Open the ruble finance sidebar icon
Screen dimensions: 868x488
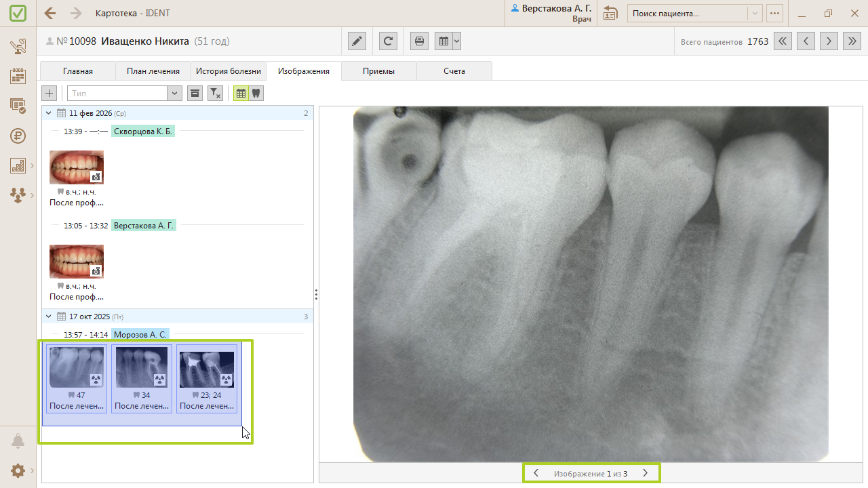click(x=18, y=136)
